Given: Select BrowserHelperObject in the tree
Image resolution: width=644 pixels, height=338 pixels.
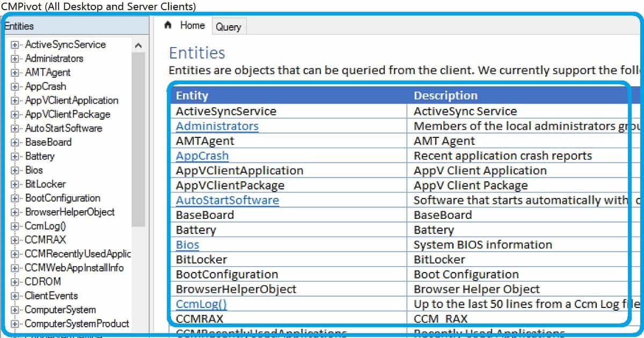Looking at the screenshot, I should pyautogui.click(x=70, y=212).
